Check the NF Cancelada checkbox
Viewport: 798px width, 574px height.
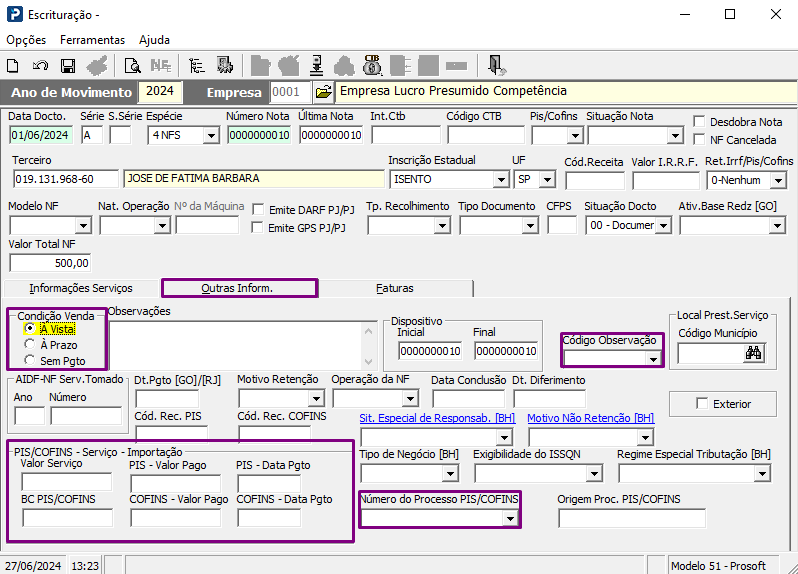(x=700, y=139)
